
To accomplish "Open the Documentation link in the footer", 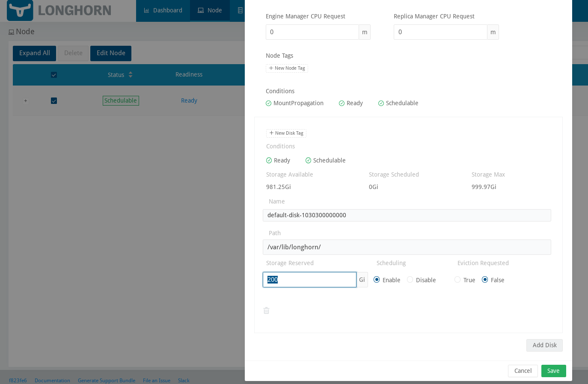I will (52, 381).
